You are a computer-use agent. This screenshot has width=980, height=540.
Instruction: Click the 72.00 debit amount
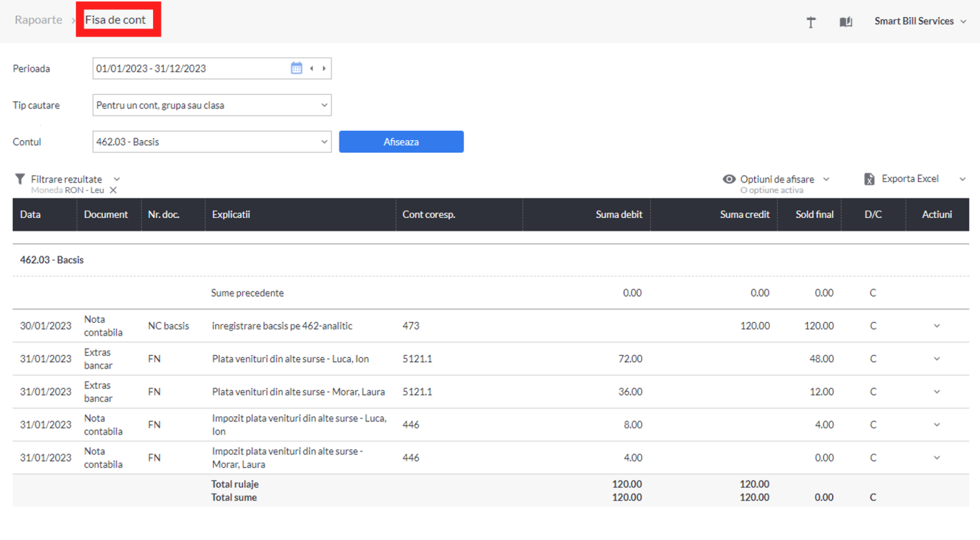coord(630,359)
